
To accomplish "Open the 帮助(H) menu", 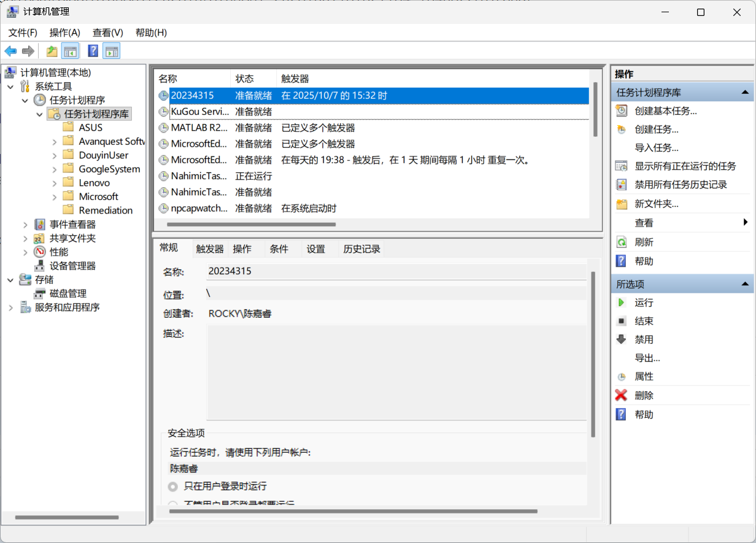I will pos(151,33).
